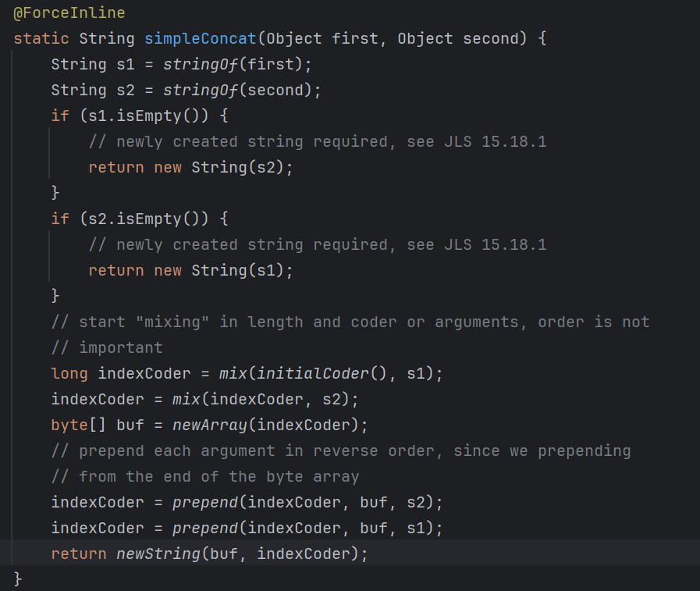700x591 pixels.
Task: Click the @ForceInline annotation
Action: [x=69, y=12]
